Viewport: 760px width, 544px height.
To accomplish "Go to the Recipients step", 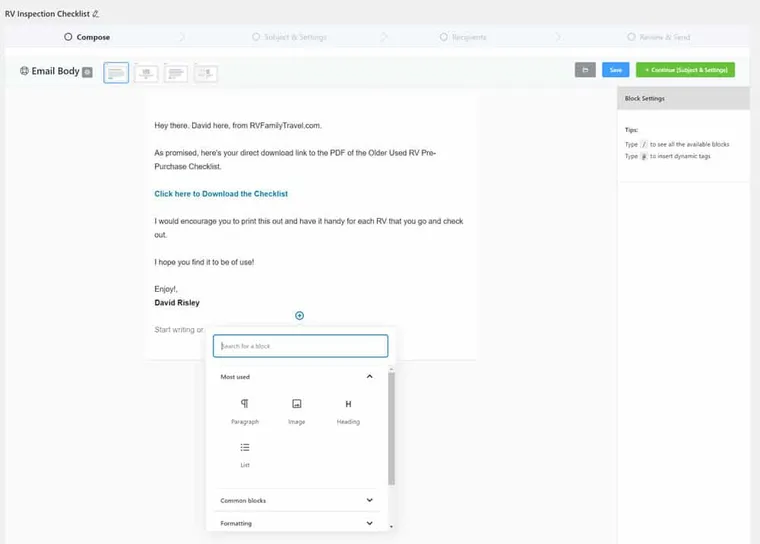I will (463, 37).
